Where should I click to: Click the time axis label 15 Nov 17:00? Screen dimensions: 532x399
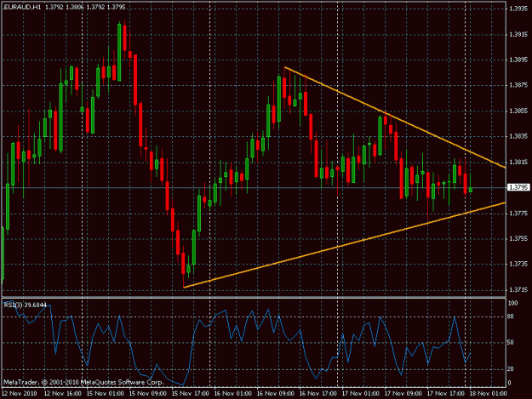click(190, 394)
